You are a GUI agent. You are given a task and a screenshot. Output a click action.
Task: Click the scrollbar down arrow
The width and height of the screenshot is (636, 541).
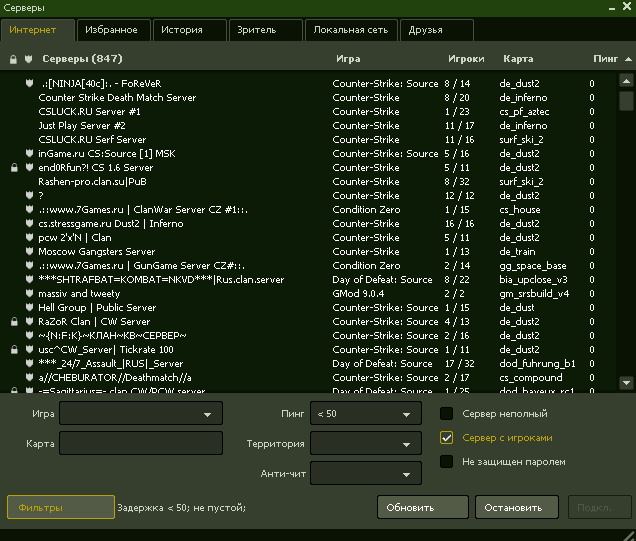(x=626, y=382)
